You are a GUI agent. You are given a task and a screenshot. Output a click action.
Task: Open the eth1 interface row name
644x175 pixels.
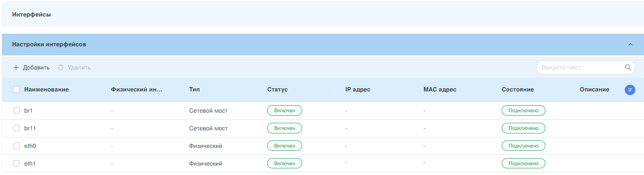pyautogui.click(x=30, y=164)
